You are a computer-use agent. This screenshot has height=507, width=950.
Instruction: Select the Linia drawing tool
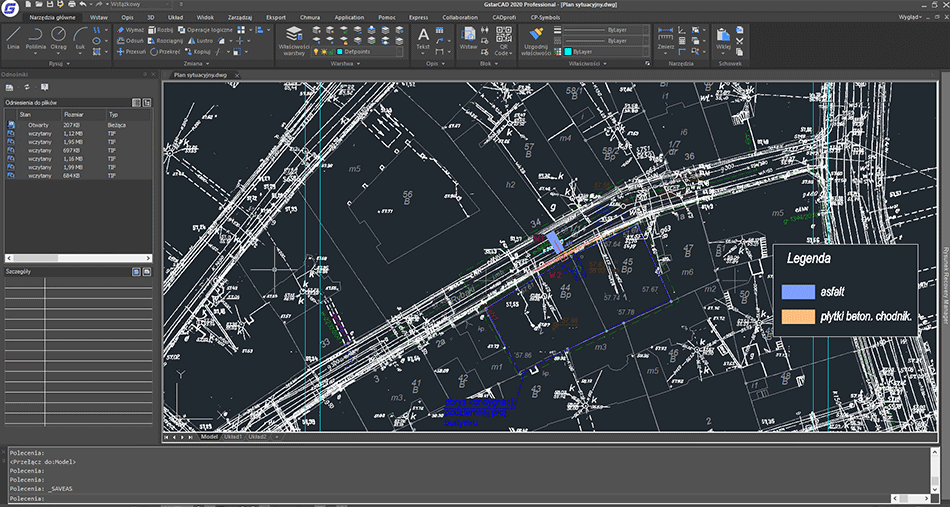pyautogui.click(x=13, y=37)
